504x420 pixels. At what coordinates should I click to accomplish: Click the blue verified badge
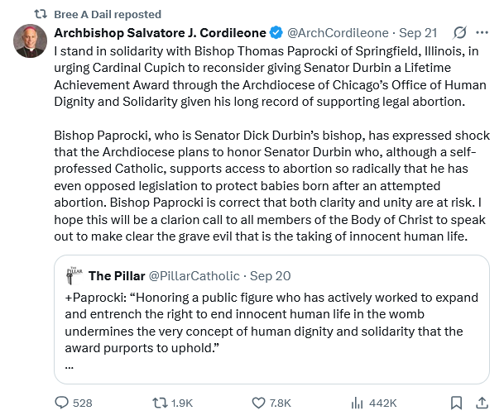[x=276, y=33]
